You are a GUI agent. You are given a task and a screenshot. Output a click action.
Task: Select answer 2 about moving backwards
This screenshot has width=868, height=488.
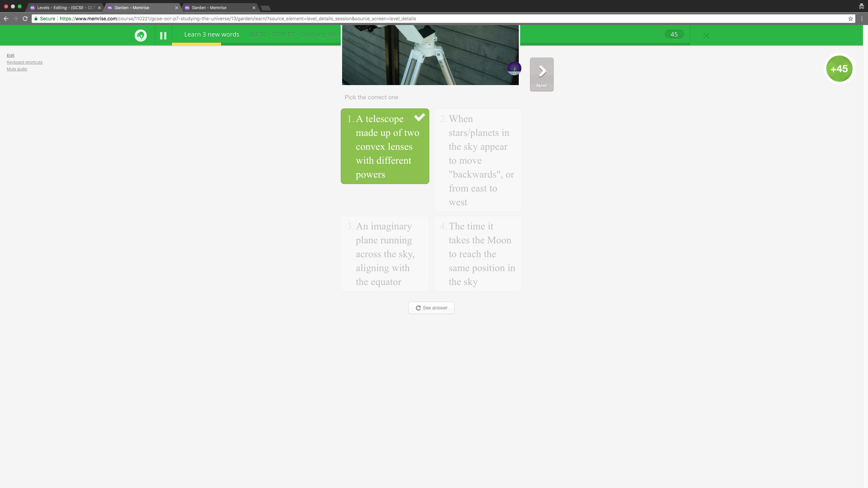478,160
